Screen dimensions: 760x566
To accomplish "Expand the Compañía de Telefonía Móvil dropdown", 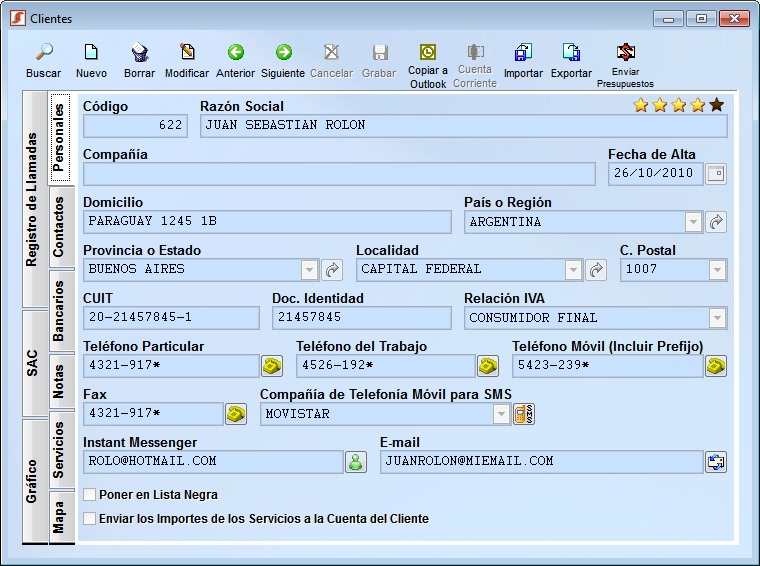I will [499, 414].
